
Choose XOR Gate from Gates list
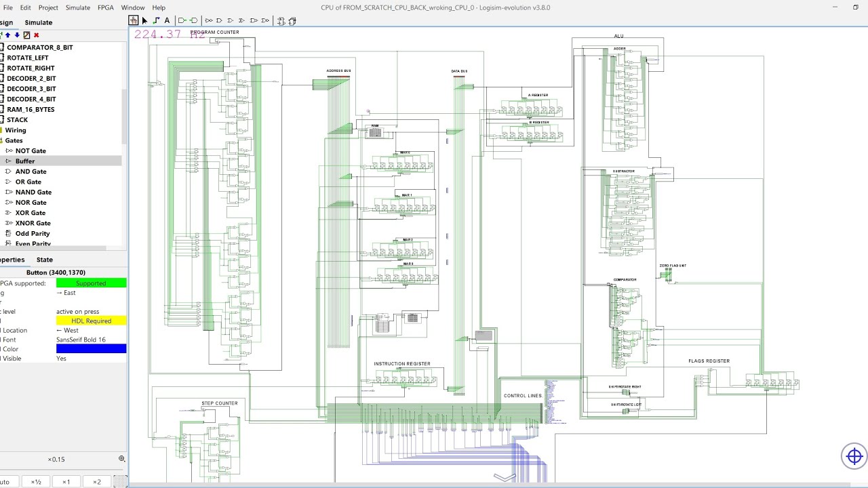[x=31, y=213]
